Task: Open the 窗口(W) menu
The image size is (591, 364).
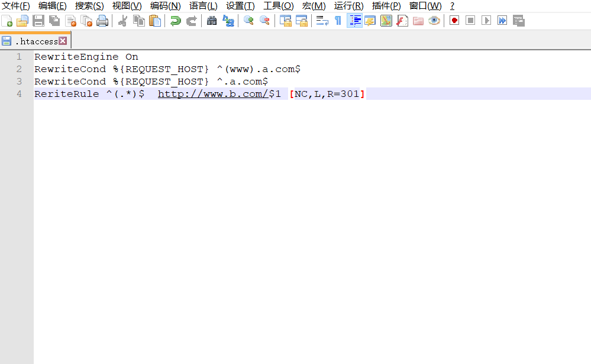Action: pyautogui.click(x=425, y=6)
